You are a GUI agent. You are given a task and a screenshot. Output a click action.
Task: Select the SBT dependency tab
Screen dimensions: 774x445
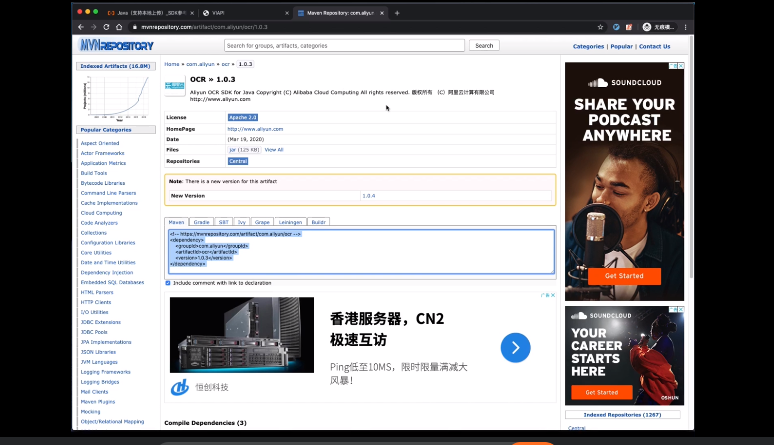click(x=224, y=222)
